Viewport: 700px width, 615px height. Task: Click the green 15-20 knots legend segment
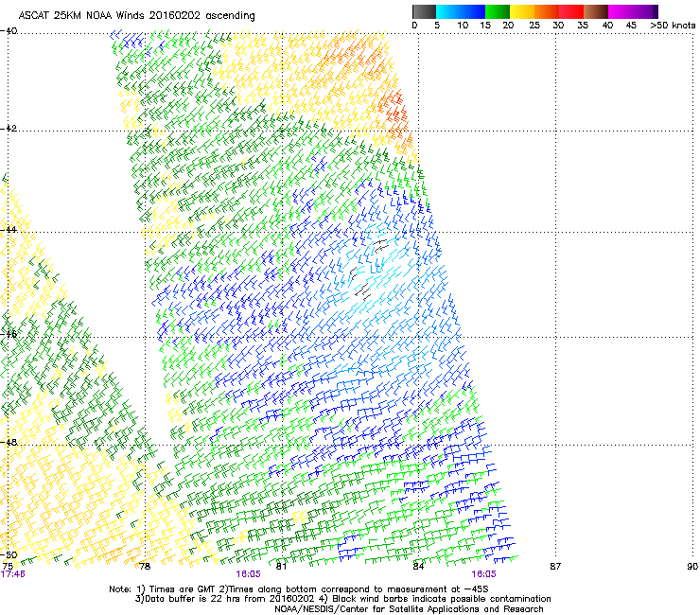click(x=498, y=11)
